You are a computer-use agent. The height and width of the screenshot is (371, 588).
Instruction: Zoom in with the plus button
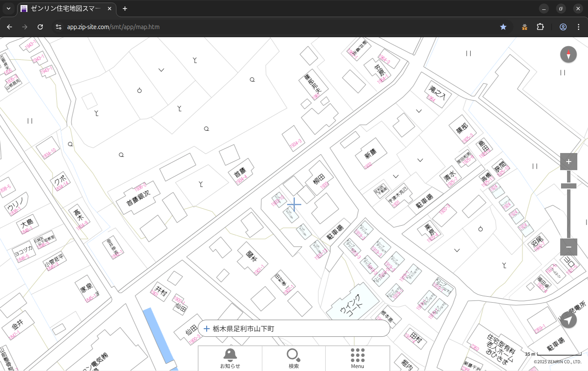click(568, 162)
